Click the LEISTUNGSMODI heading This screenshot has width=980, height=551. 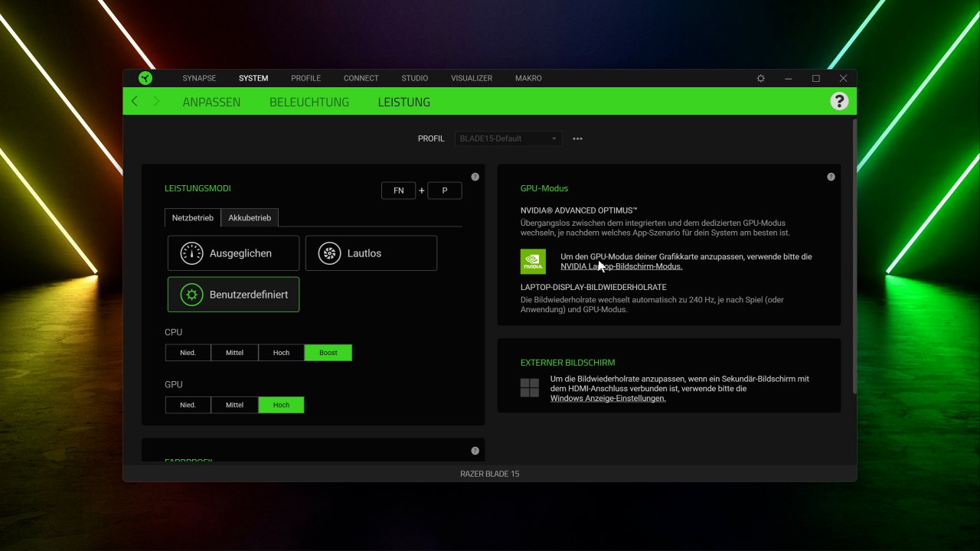(x=198, y=188)
